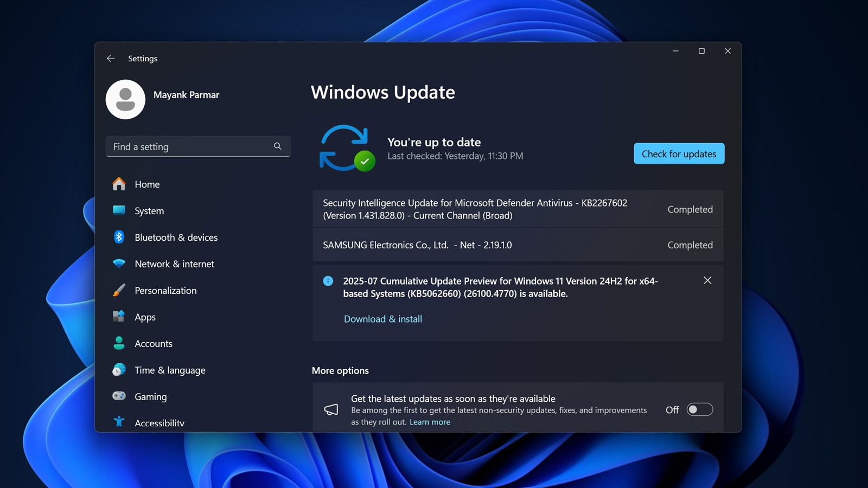Screen dimensions: 868x488
Task: Click the Apps grid icon
Action: tap(119, 317)
